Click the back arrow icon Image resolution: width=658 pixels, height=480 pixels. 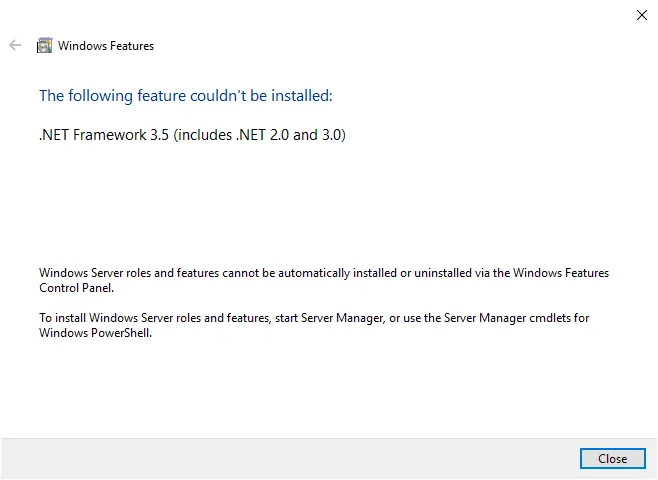[x=15, y=45]
